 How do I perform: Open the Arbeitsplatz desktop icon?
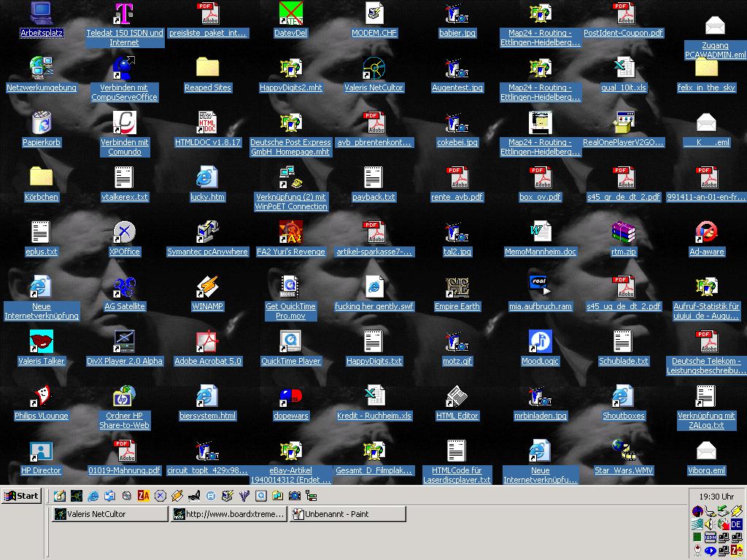(42, 14)
